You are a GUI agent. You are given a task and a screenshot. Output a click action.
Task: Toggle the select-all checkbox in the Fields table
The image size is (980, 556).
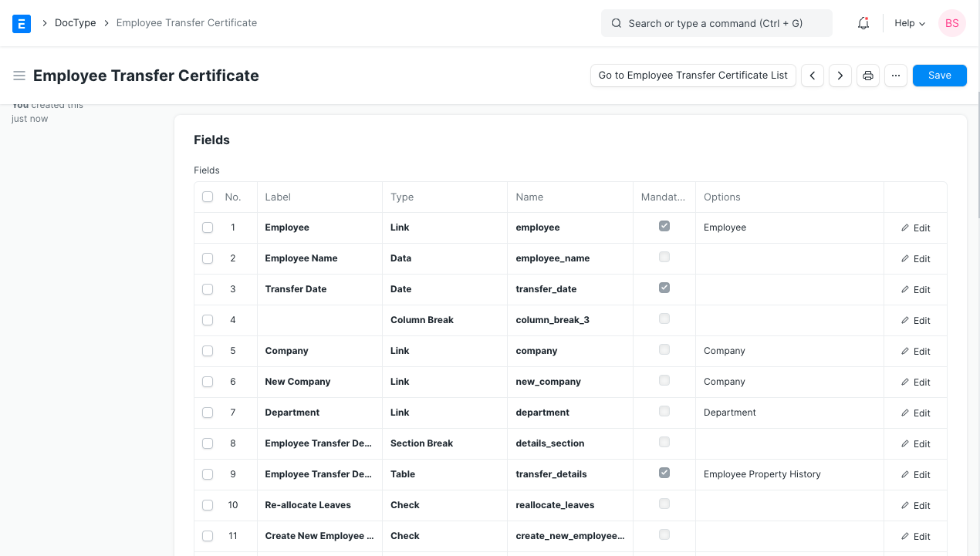207,197
